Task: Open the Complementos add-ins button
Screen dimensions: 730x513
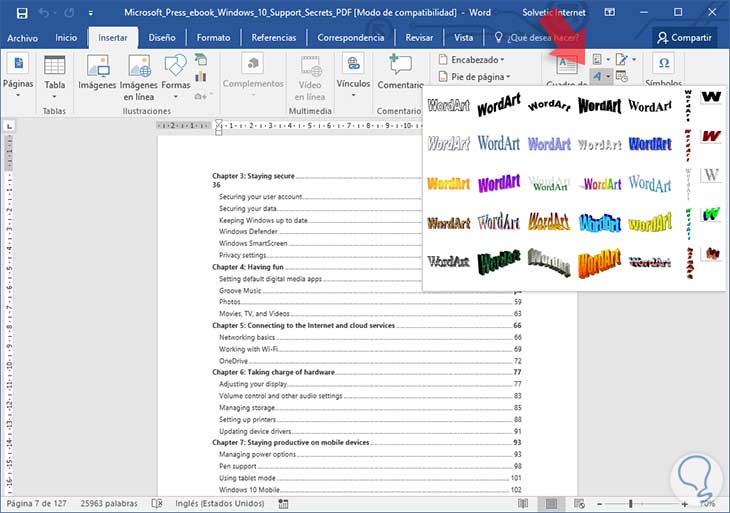Action: pos(253,76)
